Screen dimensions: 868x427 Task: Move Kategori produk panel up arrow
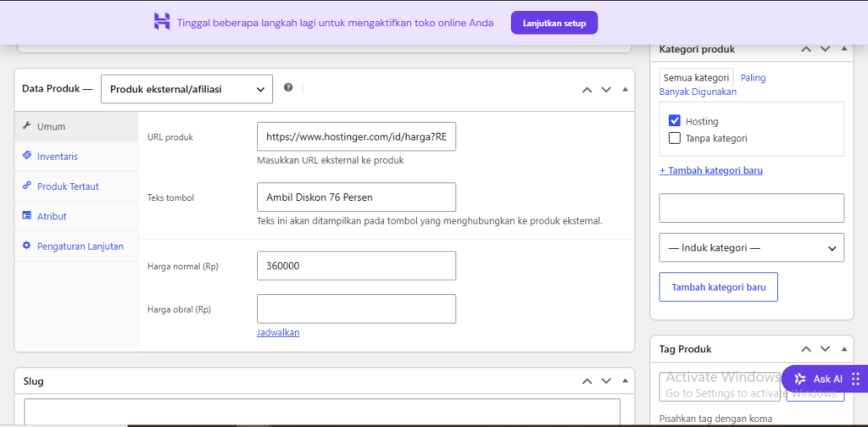pyautogui.click(x=807, y=49)
